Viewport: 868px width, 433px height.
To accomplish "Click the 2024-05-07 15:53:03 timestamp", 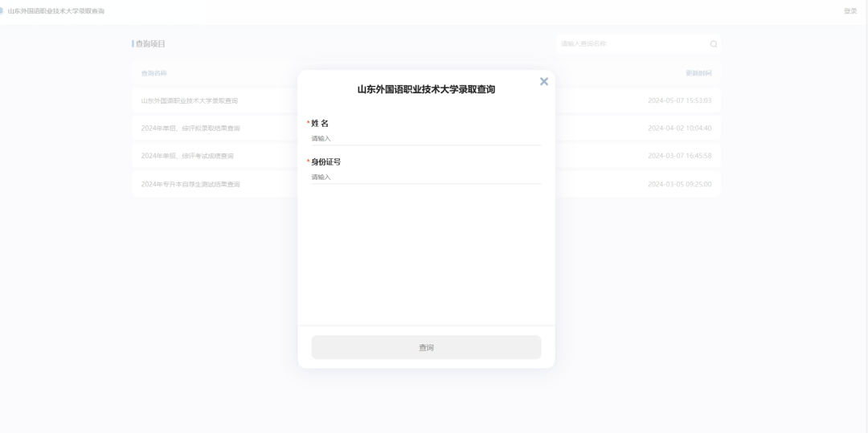I will click(679, 100).
